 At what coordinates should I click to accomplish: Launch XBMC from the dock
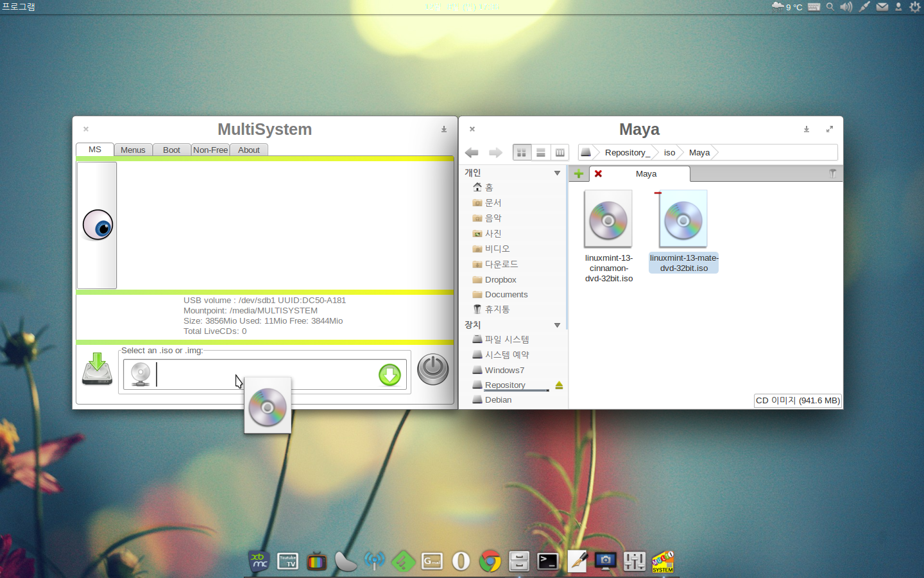point(259,561)
